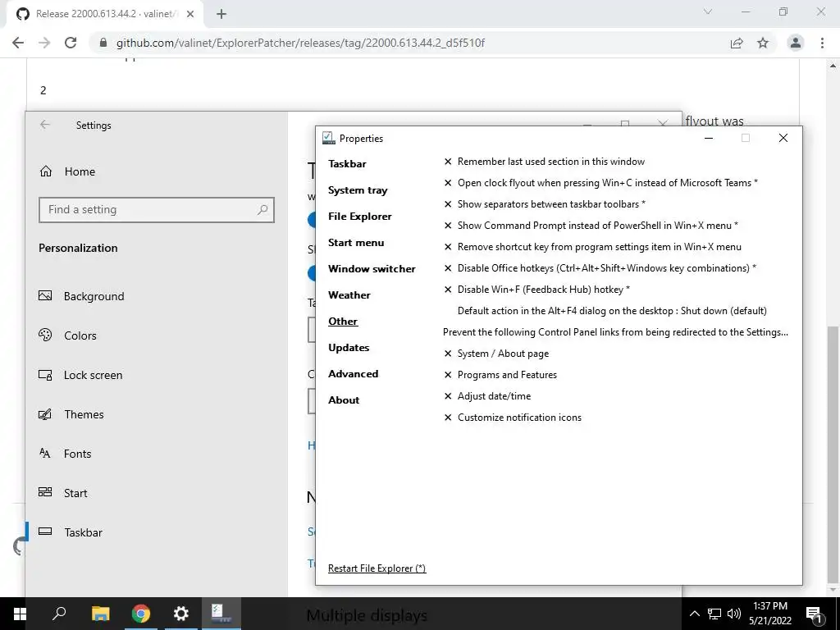The width and height of the screenshot is (840, 630).
Task: Toggle Show Command Prompt instead of PowerShell
Action: (x=591, y=226)
